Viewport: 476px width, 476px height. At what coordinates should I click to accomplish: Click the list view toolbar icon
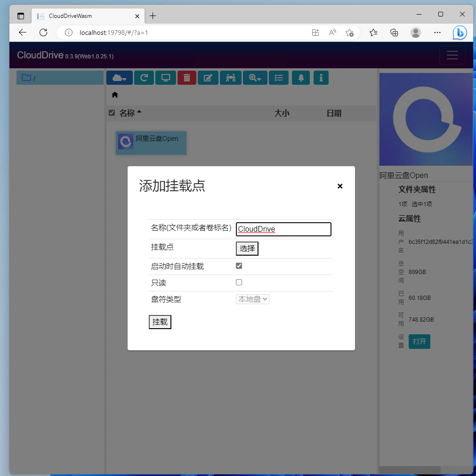pos(278,78)
